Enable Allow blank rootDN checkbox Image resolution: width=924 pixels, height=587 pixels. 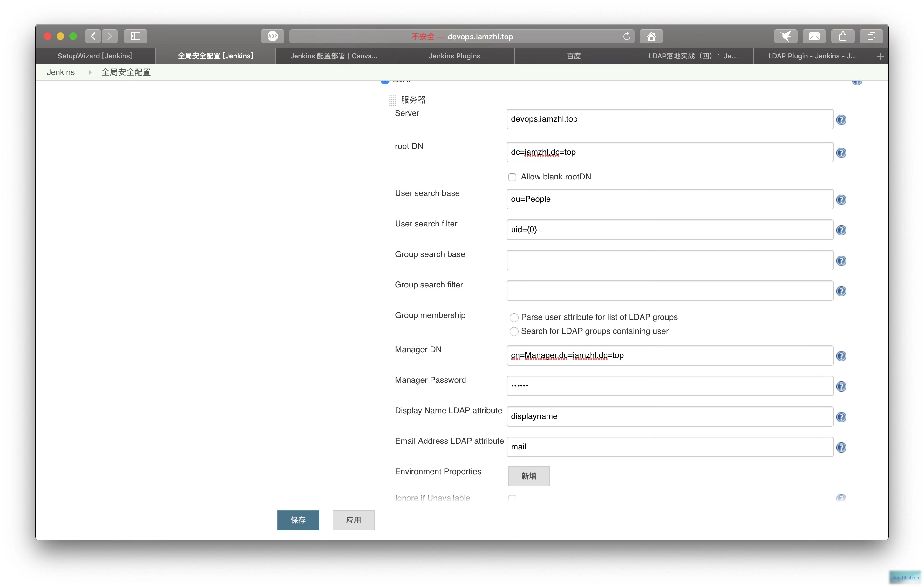[512, 177]
